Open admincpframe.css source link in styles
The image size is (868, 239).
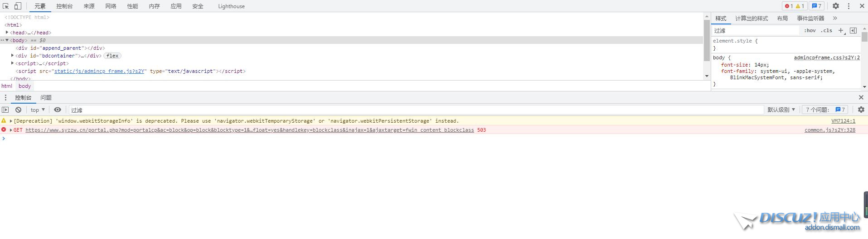[827, 57]
